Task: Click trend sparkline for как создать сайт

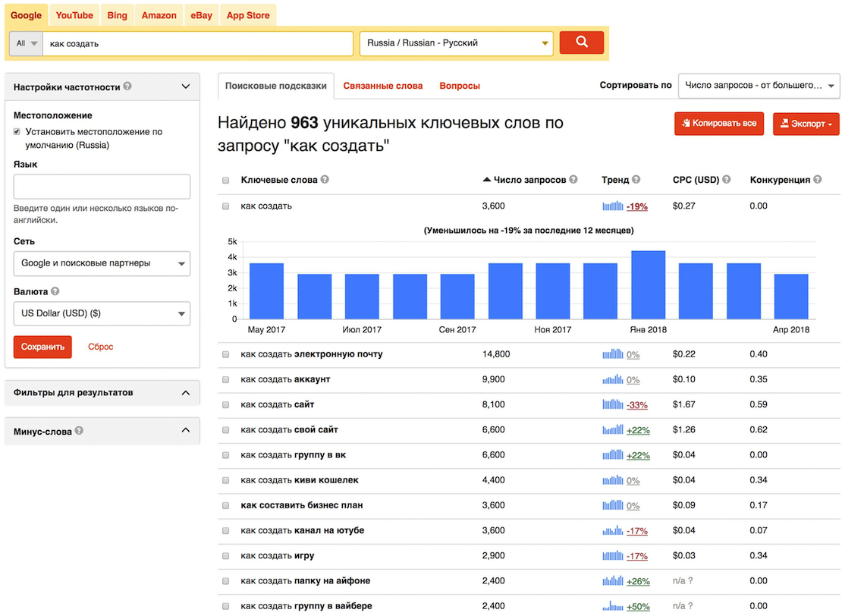Action: [x=613, y=404]
